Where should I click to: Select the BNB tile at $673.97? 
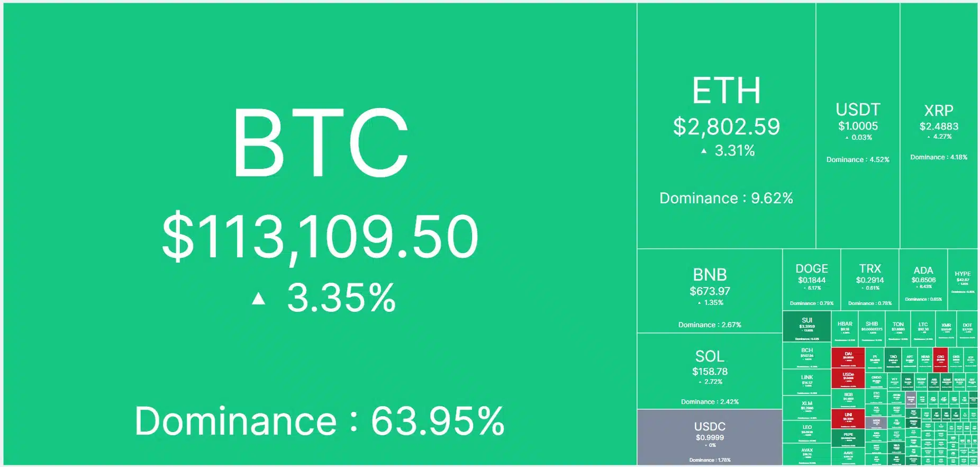[x=710, y=291]
